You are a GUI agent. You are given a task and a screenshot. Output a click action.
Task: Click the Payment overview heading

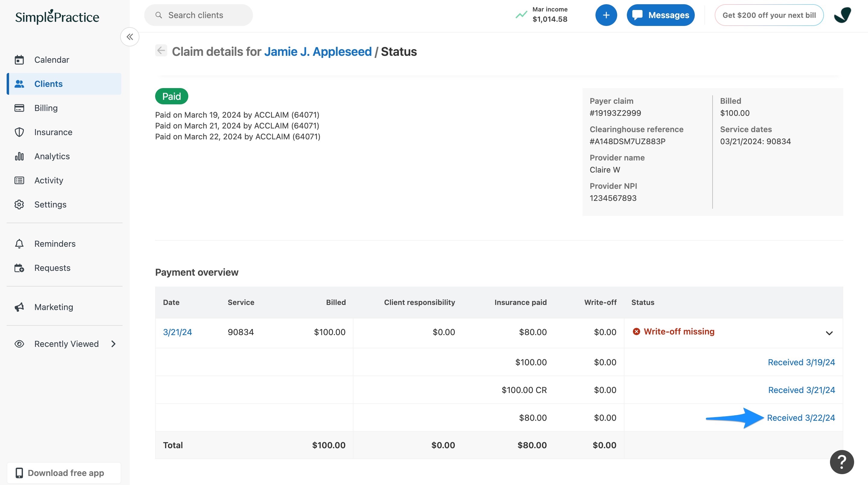click(x=196, y=272)
